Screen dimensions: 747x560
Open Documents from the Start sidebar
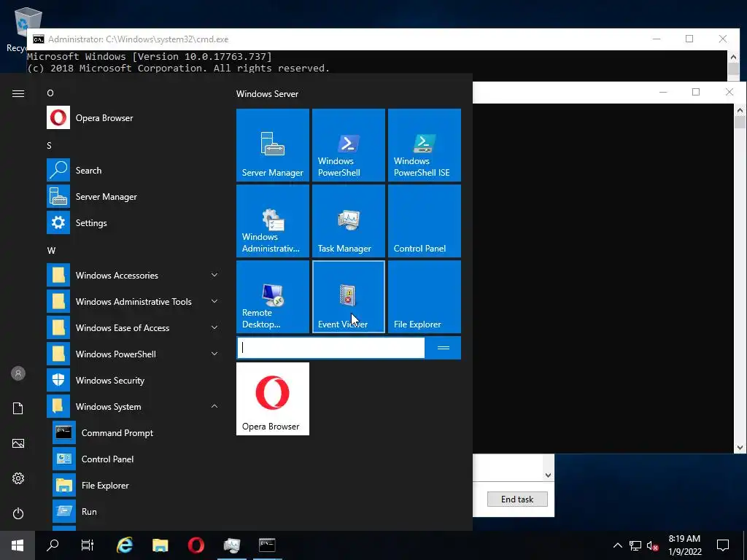18,408
